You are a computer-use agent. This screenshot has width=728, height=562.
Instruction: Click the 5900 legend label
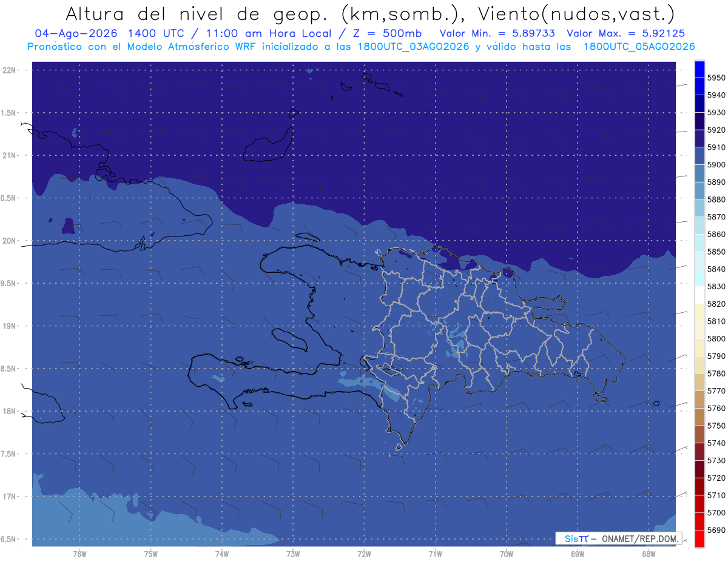pyautogui.click(x=716, y=164)
